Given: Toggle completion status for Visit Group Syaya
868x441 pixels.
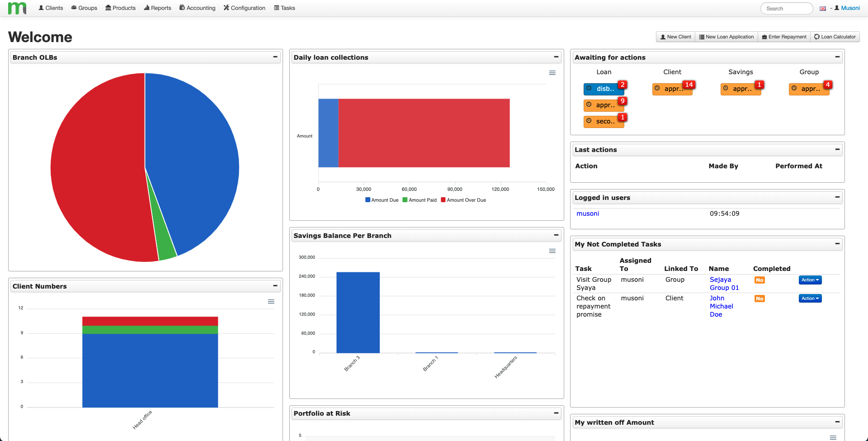Looking at the screenshot, I should (x=759, y=280).
